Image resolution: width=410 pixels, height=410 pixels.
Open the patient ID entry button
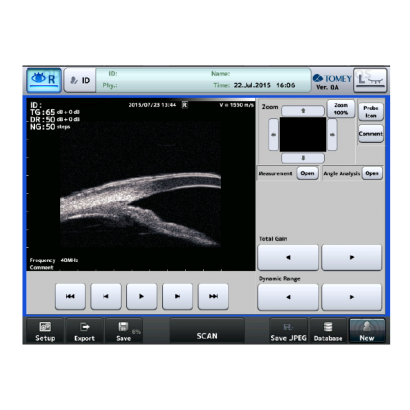point(80,80)
